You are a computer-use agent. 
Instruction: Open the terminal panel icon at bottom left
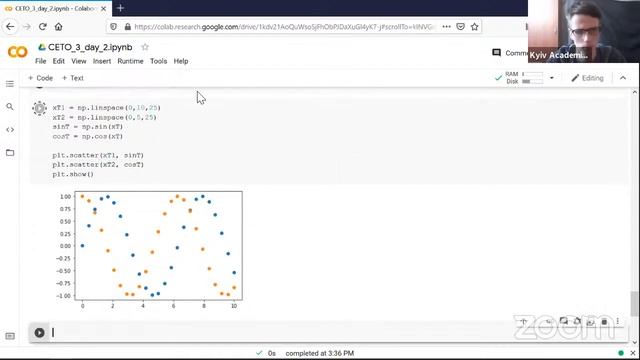(10, 336)
